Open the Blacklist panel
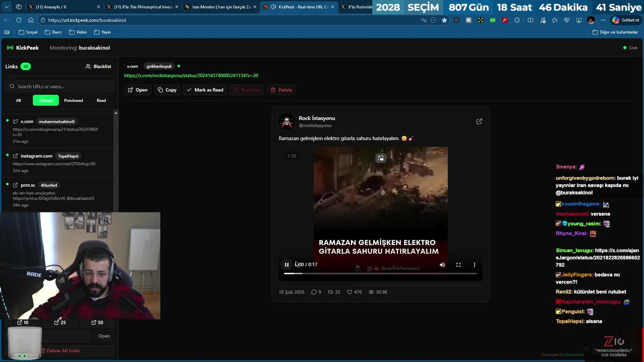This screenshot has width=644, height=362. 98,66
